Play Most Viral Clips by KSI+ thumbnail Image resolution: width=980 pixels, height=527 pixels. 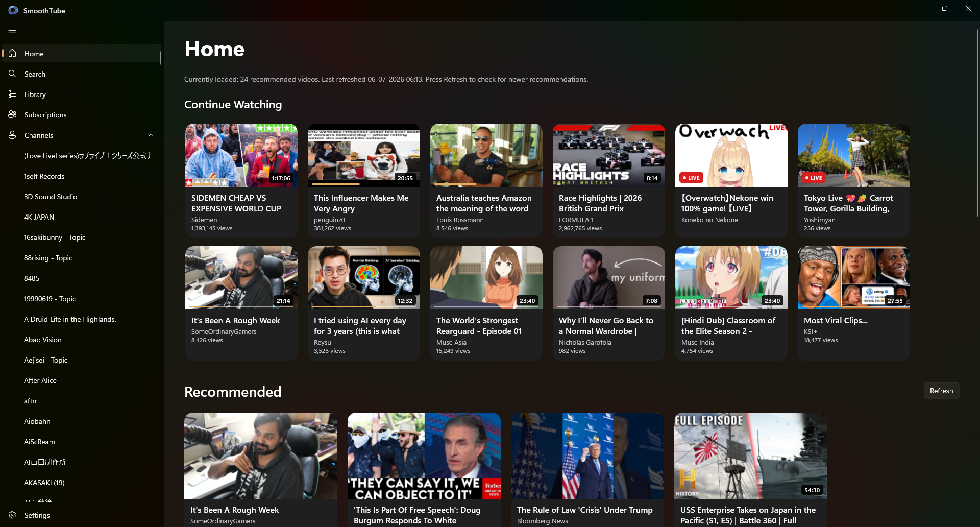click(x=854, y=277)
